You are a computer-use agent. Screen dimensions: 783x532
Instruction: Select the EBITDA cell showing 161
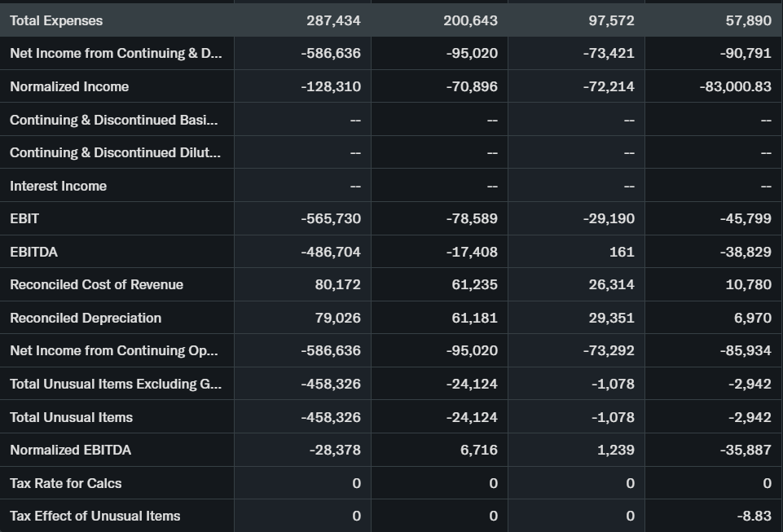(x=622, y=252)
